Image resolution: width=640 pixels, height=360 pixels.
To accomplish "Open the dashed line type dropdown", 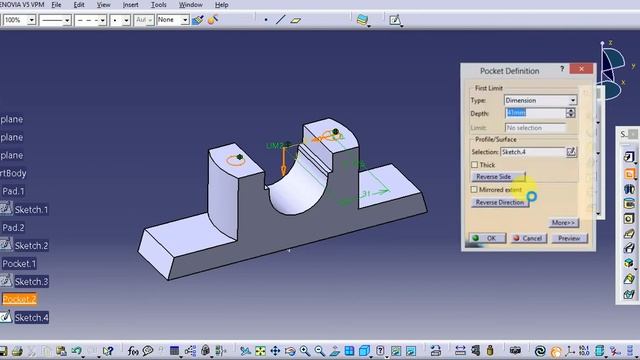I will [102, 20].
